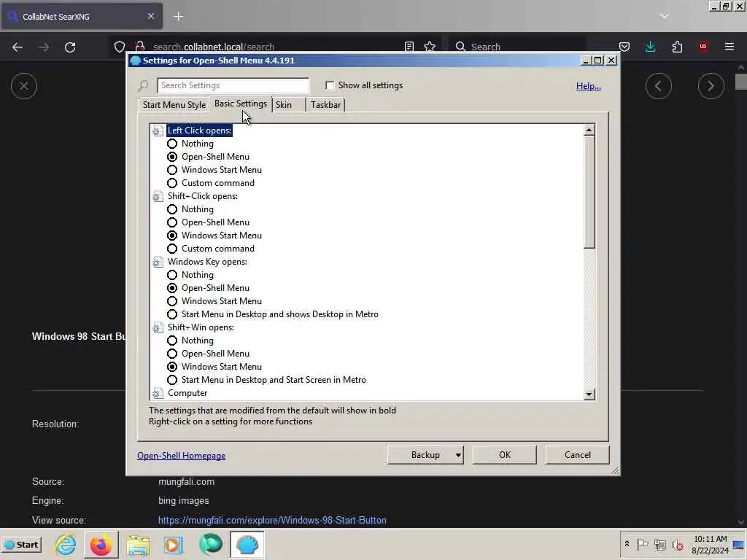Enable the Show all settings checkbox
The width and height of the screenshot is (747, 560).
tap(330, 85)
